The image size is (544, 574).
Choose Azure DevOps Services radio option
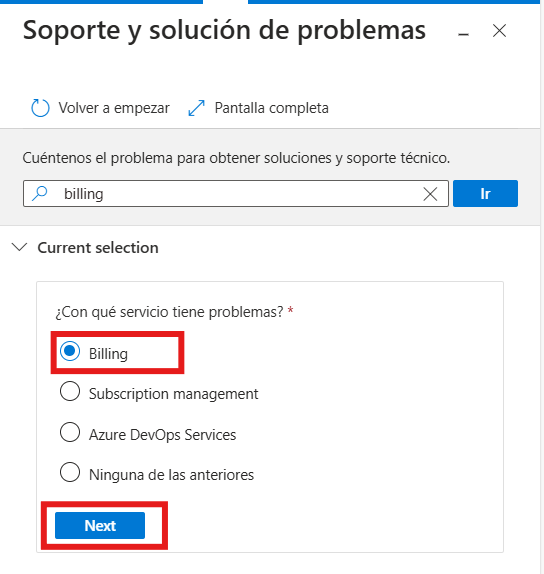click(x=70, y=432)
